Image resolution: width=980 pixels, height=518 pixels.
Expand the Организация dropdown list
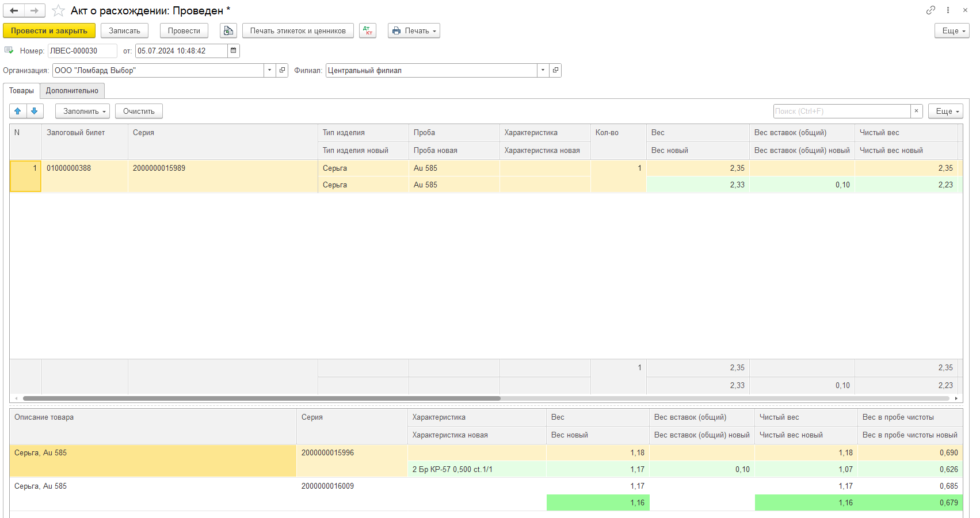[270, 70]
